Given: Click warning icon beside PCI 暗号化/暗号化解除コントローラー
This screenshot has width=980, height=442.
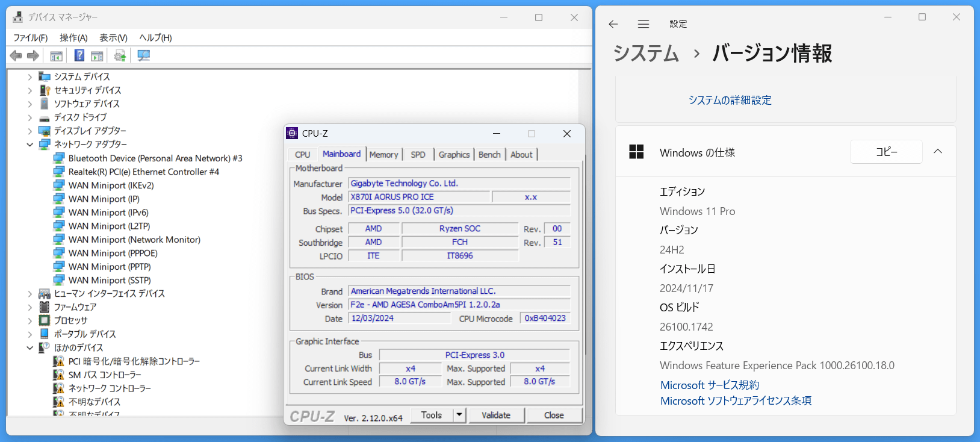Looking at the screenshot, I should [x=58, y=361].
